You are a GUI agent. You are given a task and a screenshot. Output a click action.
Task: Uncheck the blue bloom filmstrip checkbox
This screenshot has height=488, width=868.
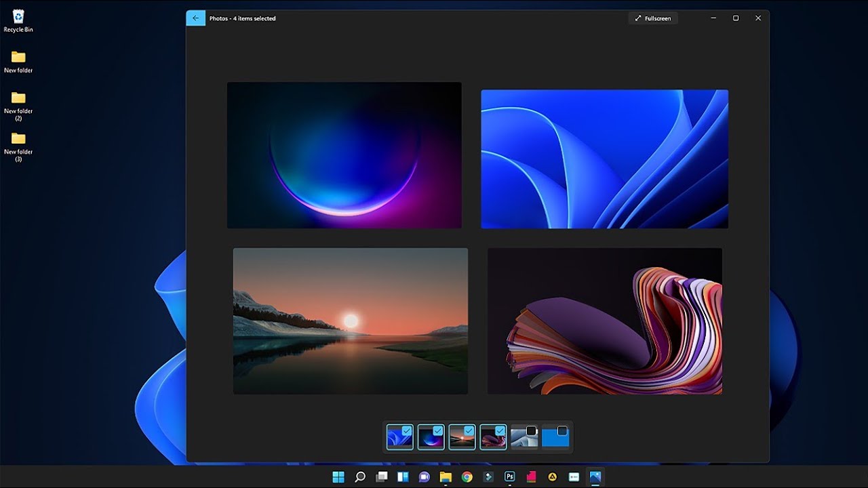(407, 430)
